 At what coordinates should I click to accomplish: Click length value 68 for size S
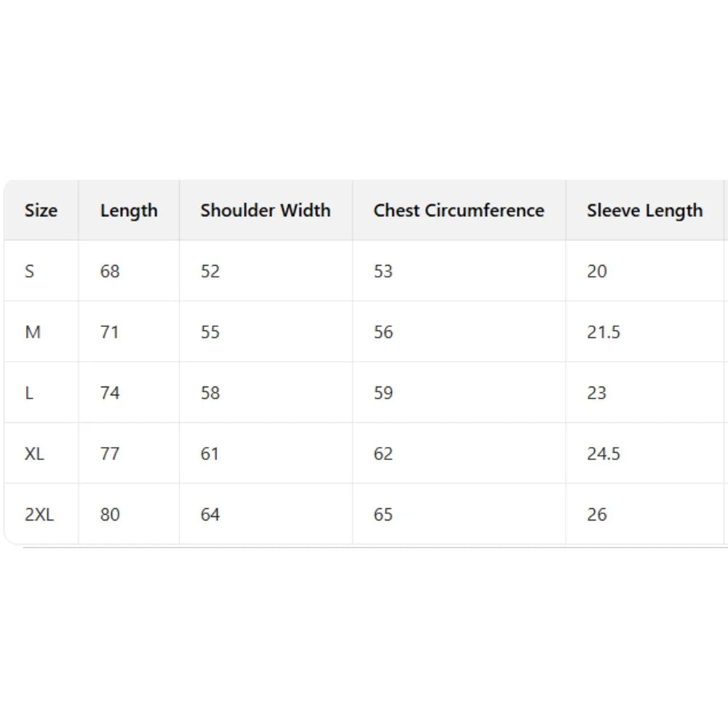click(110, 272)
